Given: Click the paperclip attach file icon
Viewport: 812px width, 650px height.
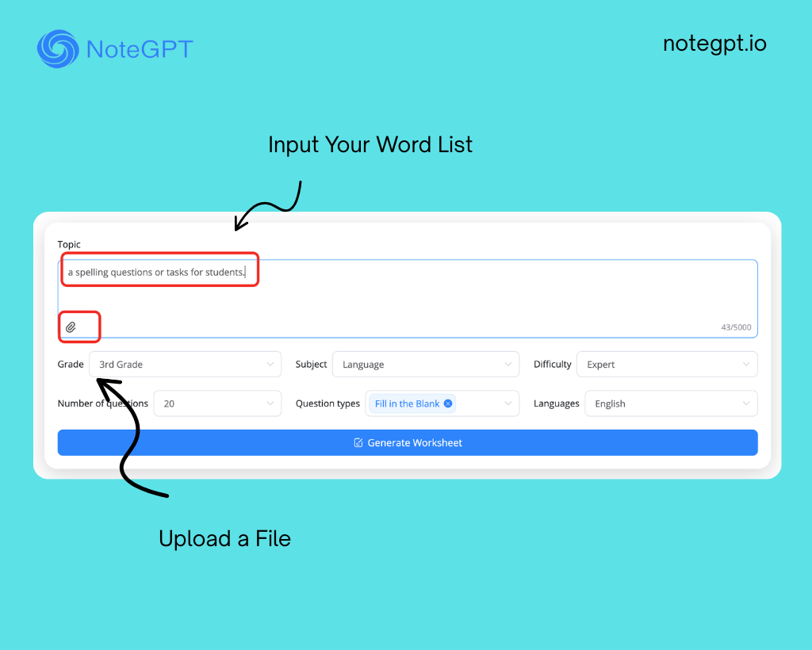Looking at the screenshot, I should [x=71, y=327].
